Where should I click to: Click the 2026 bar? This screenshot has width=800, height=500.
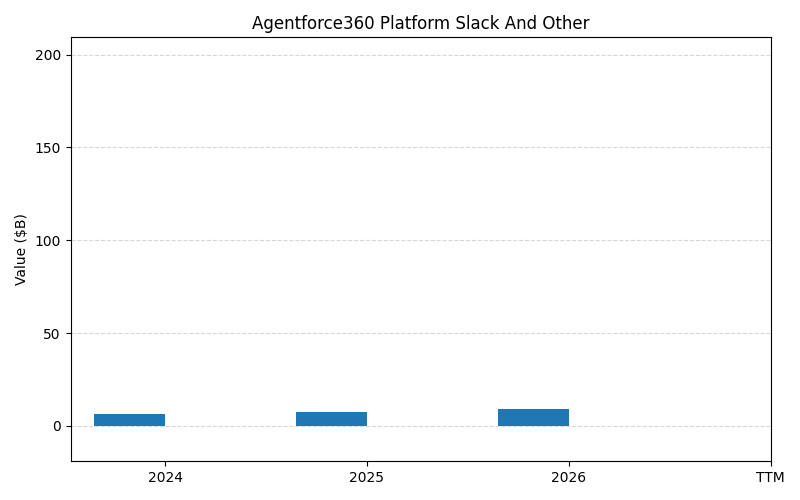pyautogui.click(x=534, y=417)
